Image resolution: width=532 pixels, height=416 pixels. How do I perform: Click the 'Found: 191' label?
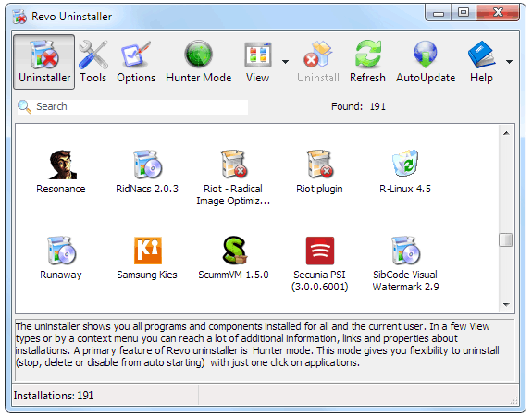(358, 107)
